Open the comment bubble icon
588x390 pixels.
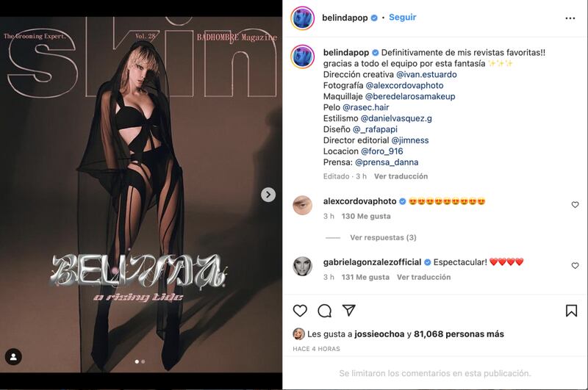tap(324, 311)
